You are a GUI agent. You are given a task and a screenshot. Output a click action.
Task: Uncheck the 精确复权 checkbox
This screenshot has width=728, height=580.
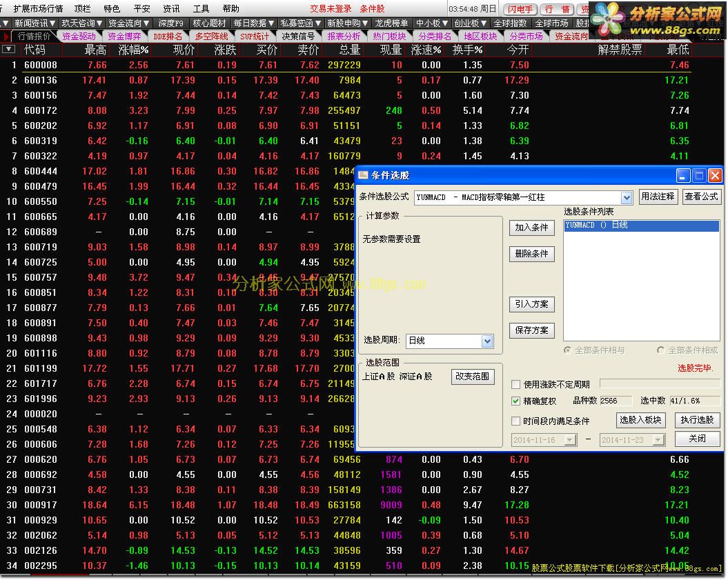point(515,401)
